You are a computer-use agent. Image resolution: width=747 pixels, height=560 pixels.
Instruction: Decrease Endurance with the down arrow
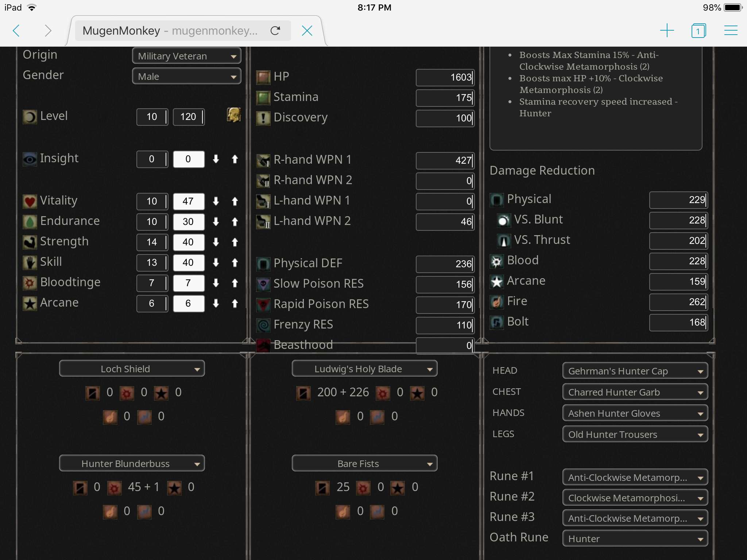pos(216,222)
